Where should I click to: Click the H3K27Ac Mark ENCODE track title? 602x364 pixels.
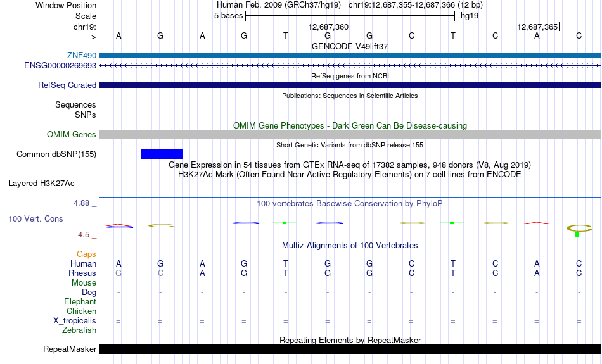[350, 175]
